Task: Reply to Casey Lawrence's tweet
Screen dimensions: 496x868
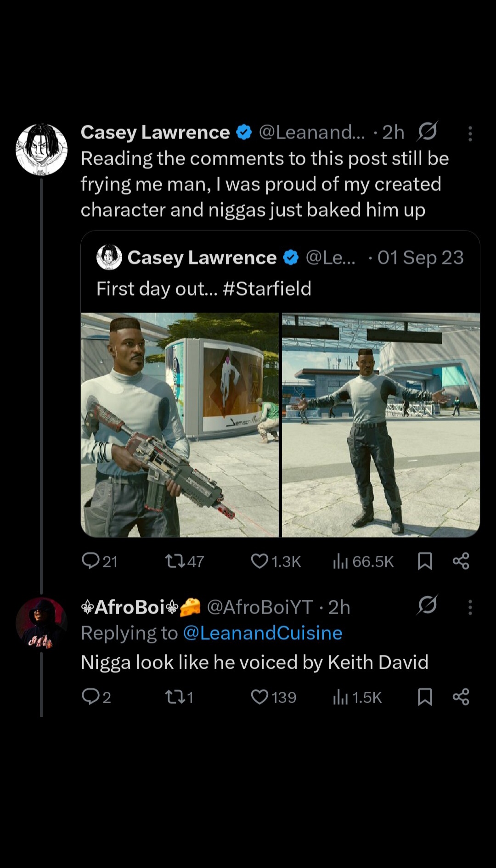Action: click(90, 561)
